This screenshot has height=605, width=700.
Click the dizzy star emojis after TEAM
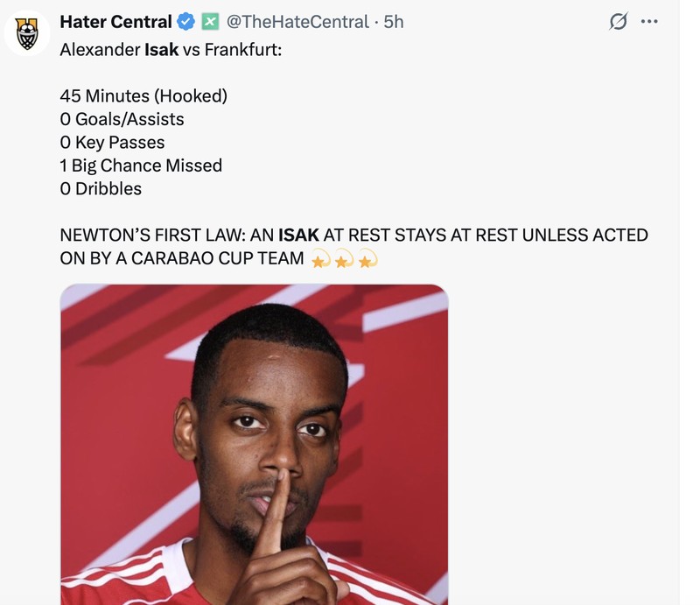pos(345,259)
